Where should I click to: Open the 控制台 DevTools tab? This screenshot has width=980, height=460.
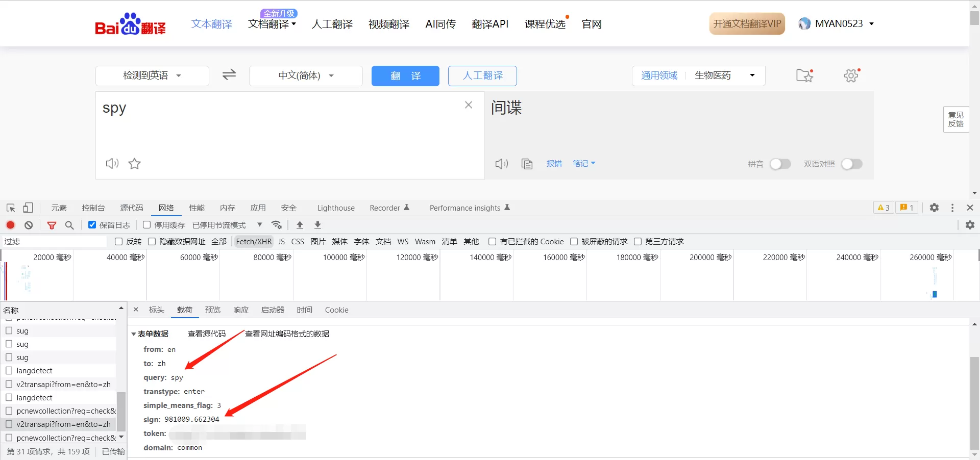coord(93,208)
